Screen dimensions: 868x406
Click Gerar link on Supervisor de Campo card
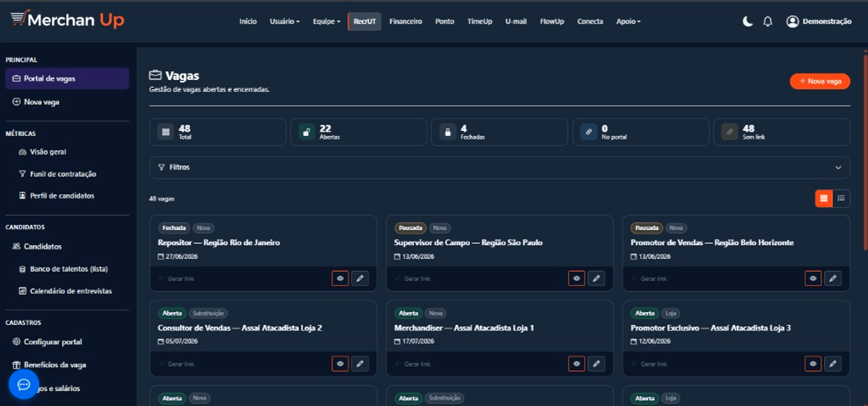tap(413, 279)
